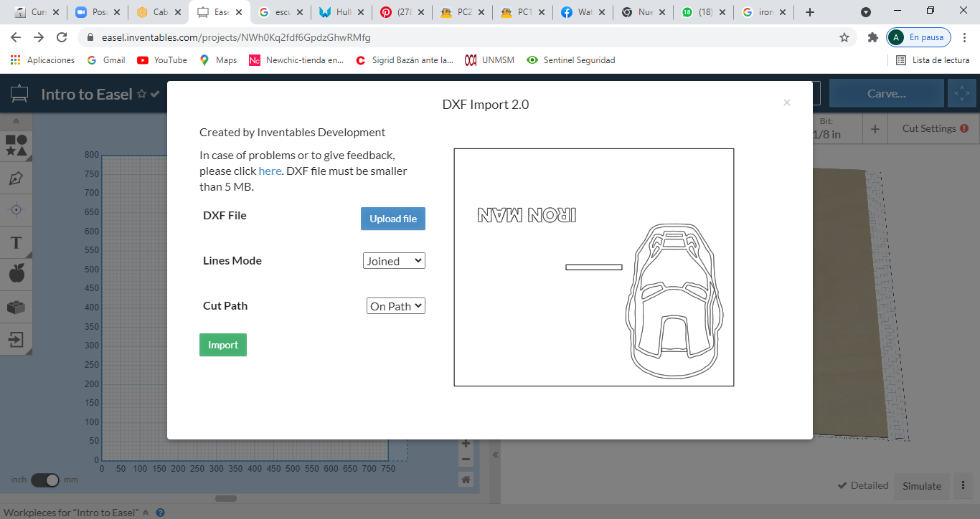Open the Maps bookmark

tap(218, 60)
